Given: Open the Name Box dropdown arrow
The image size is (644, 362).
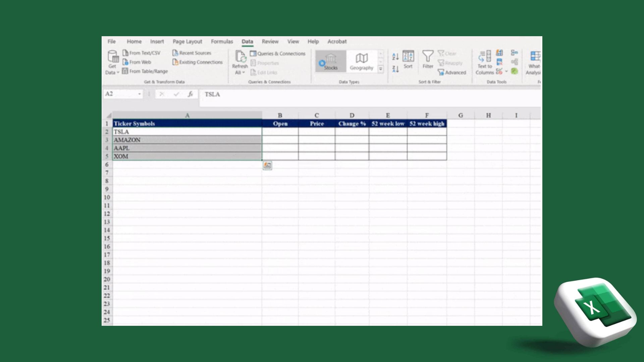Looking at the screenshot, I should pos(140,94).
